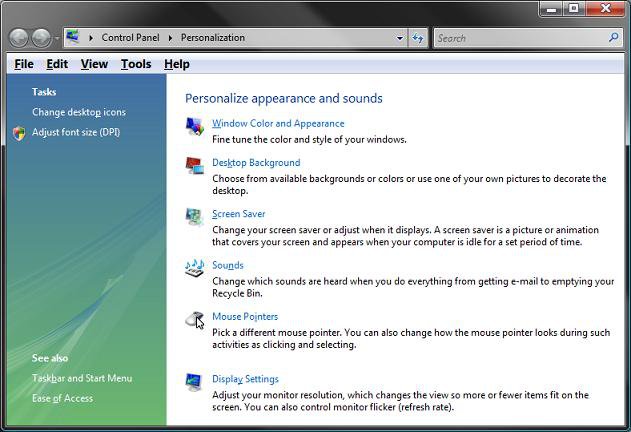
Task: Open the View menu
Action: click(94, 64)
